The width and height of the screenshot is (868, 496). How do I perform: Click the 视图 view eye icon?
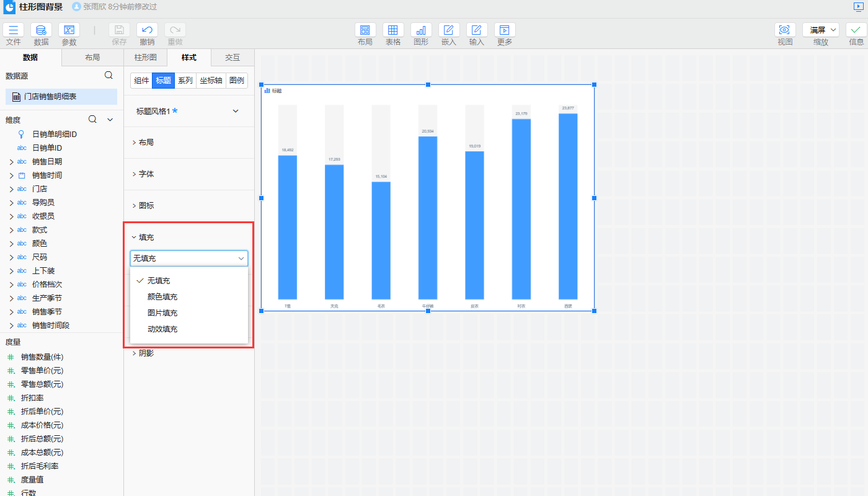click(x=785, y=30)
